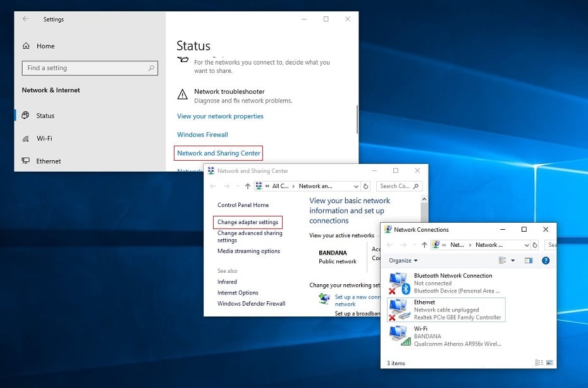Open Home in Settings sidebar
Screen dimensions: 588x388
[x=46, y=46]
